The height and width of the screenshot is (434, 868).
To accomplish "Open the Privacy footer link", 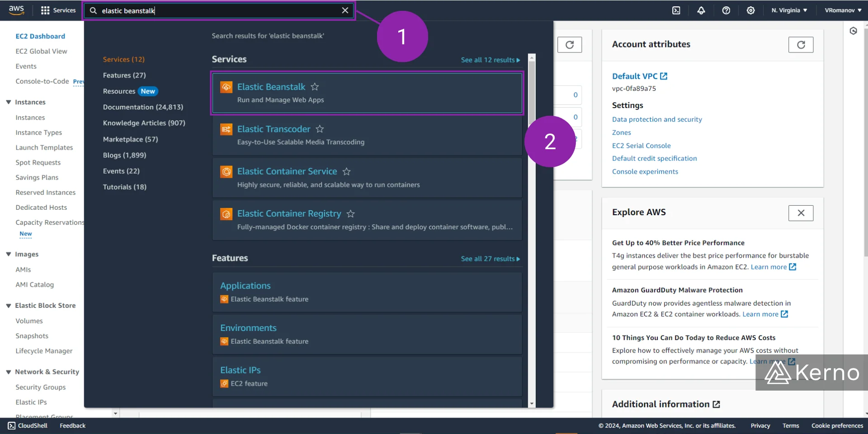I will pyautogui.click(x=760, y=425).
